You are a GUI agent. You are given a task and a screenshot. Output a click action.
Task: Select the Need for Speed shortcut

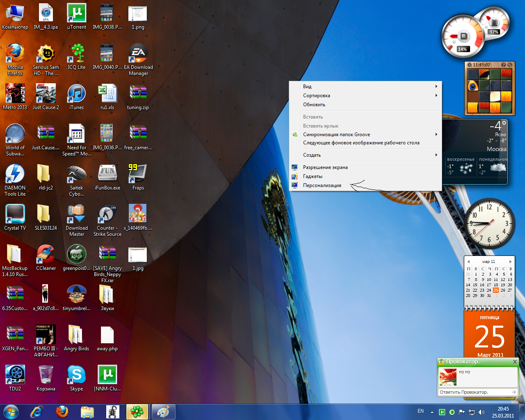click(x=77, y=140)
